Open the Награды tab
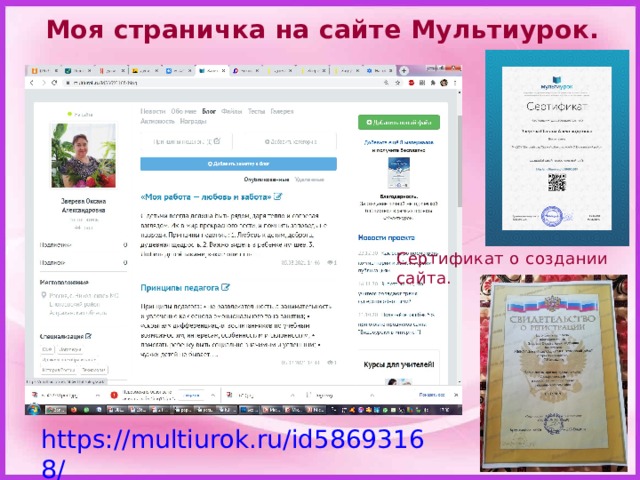Viewport: 640px width, 480px height. [x=193, y=121]
